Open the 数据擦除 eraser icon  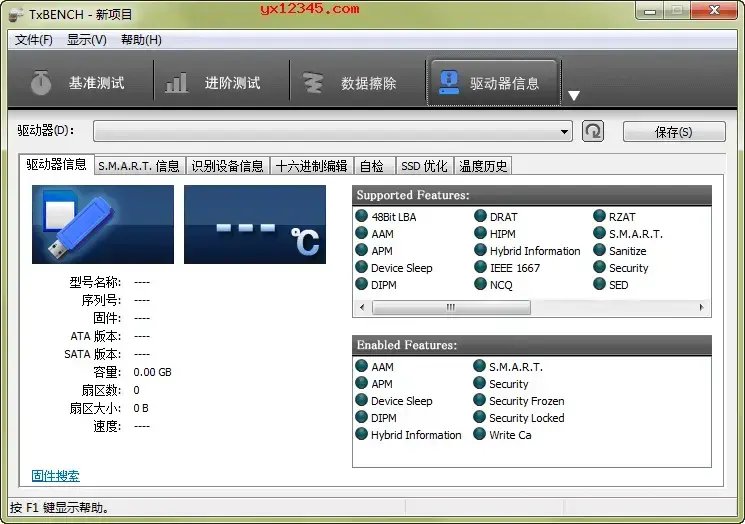313,83
